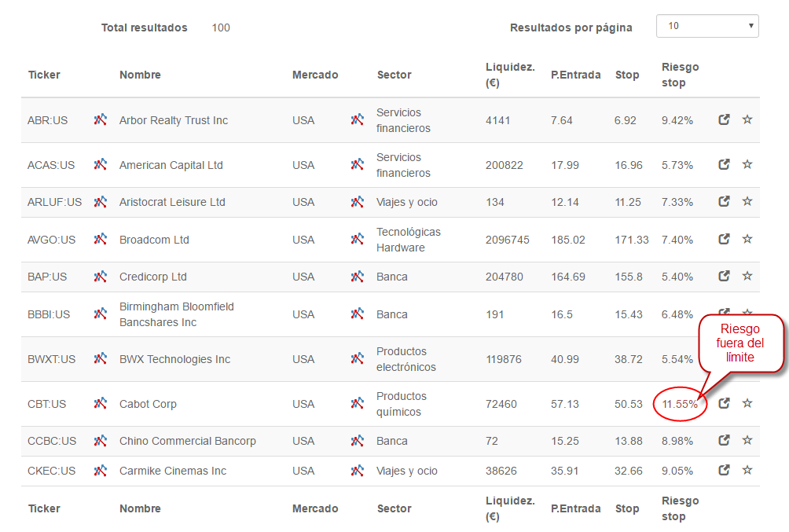Click chart icon next to BWXT:US ticker
This screenshot has width=789, height=532.
(x=100, y=358)
